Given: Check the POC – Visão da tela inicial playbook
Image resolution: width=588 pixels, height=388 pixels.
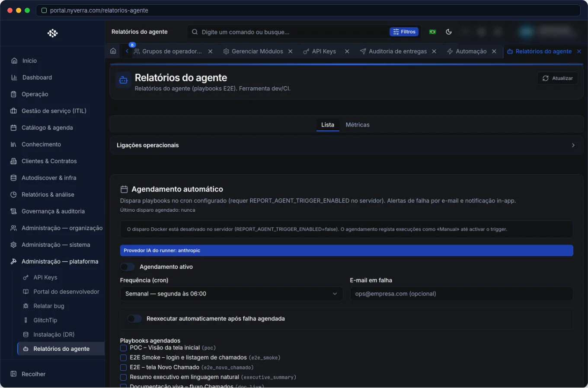Looking at the screenshot, I should pyautogui.click(x=123, y=348).
